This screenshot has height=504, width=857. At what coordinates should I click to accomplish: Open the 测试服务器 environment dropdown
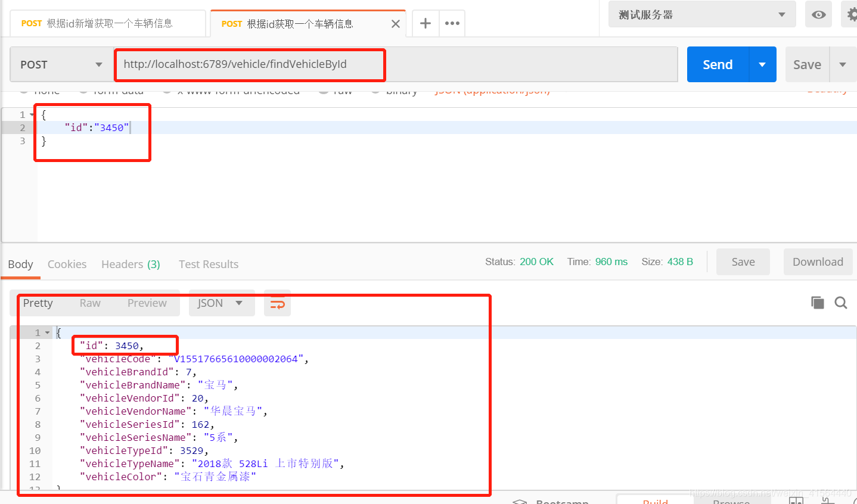coord(702,14)
